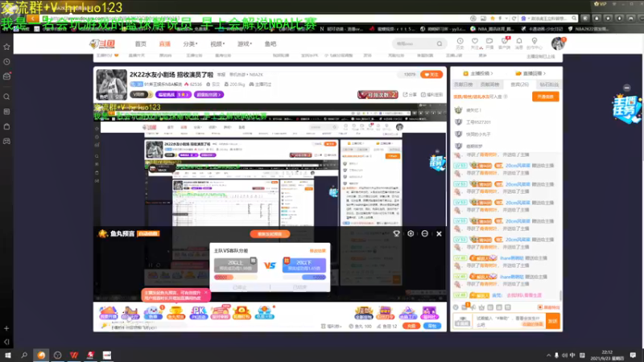
Task: Open the 鱼吧 navigation tab
Action: point(270,44)
